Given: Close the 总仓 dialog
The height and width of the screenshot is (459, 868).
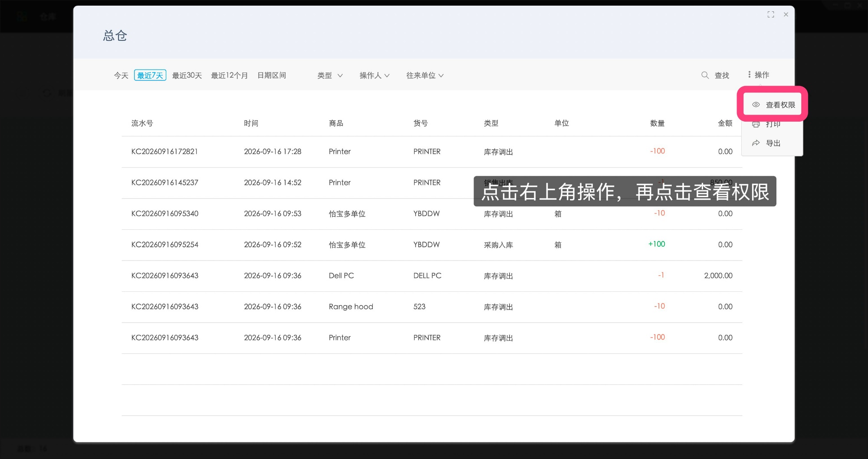Looking at the screenshot, I should pyautogui.click(x=786, y=14).
